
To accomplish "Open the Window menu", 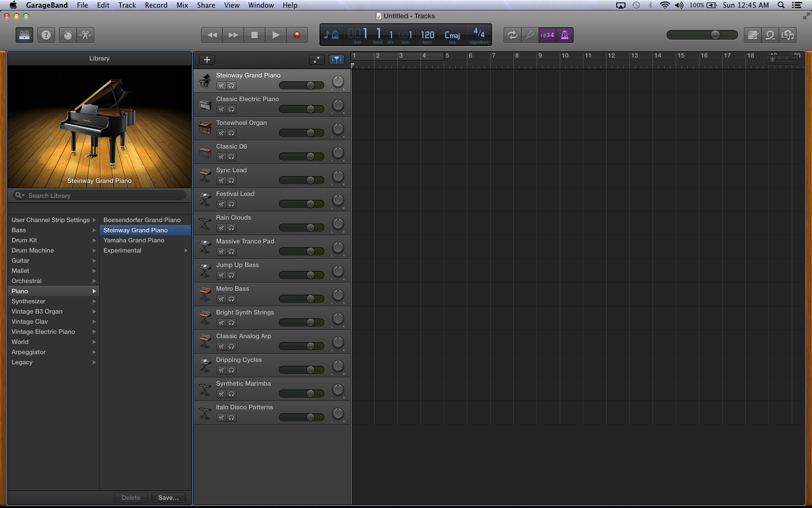I will pyautogui.click(x=261, y=5).
